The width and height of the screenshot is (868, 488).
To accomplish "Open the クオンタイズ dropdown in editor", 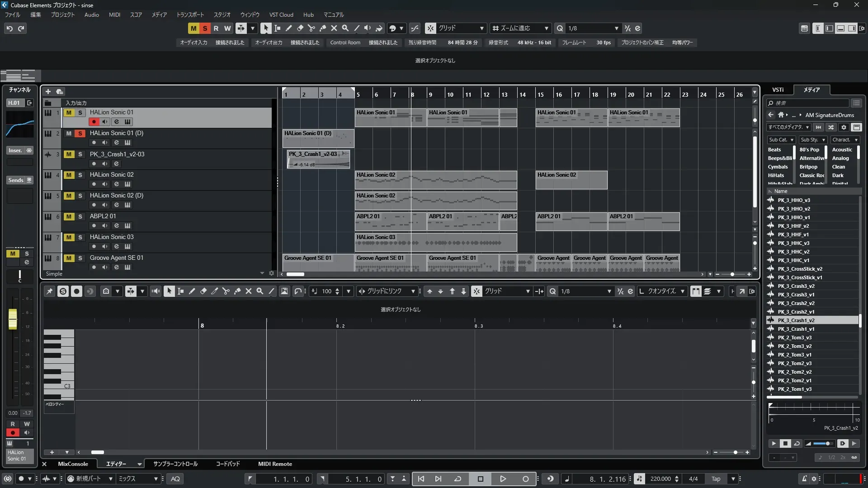I will (x=662, y=291).
